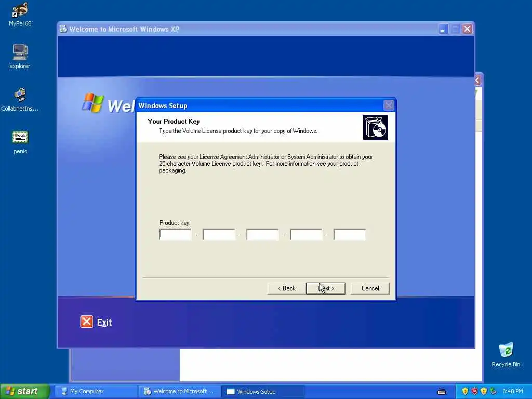The height and width of the screenshot is (399, 532).
Task: Click the Windows XP flag logo
Action: pyautogui.click(x=92, y=102)
